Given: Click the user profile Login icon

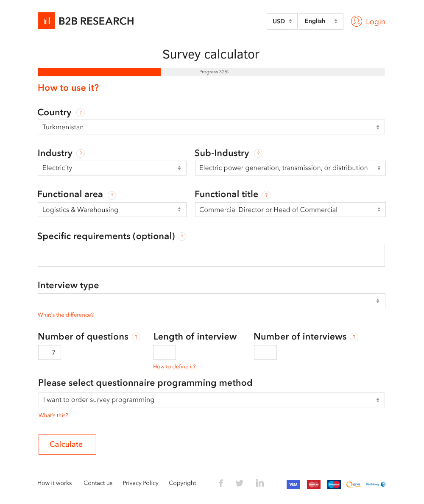Looking at the screenshot, I should [357, 21].
